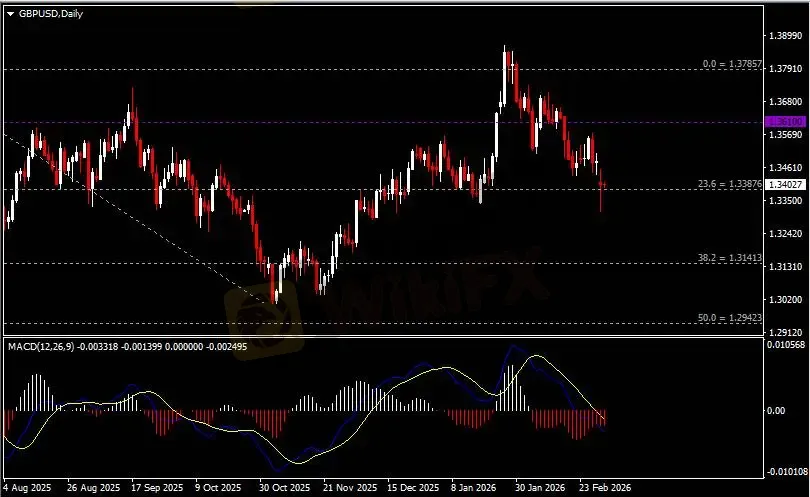810x497 pixels.
Task: Select the Fibonacci 50.0 = 1.29423 label
Action: 729,318
